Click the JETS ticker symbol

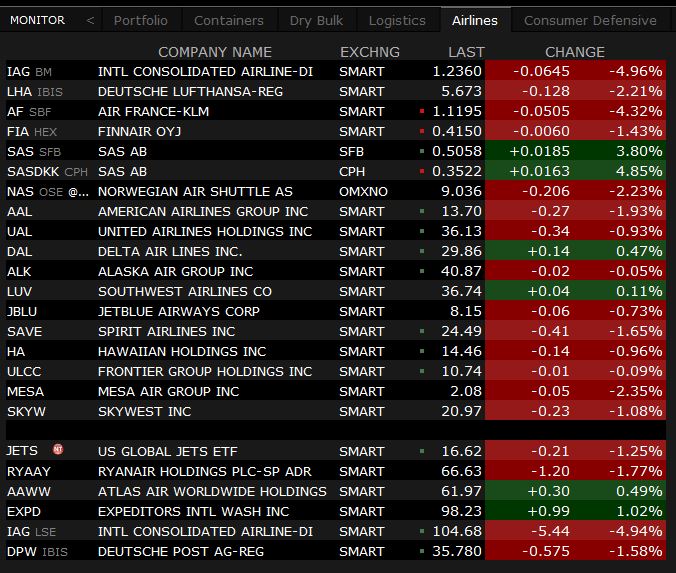click(x=22, y=451)
